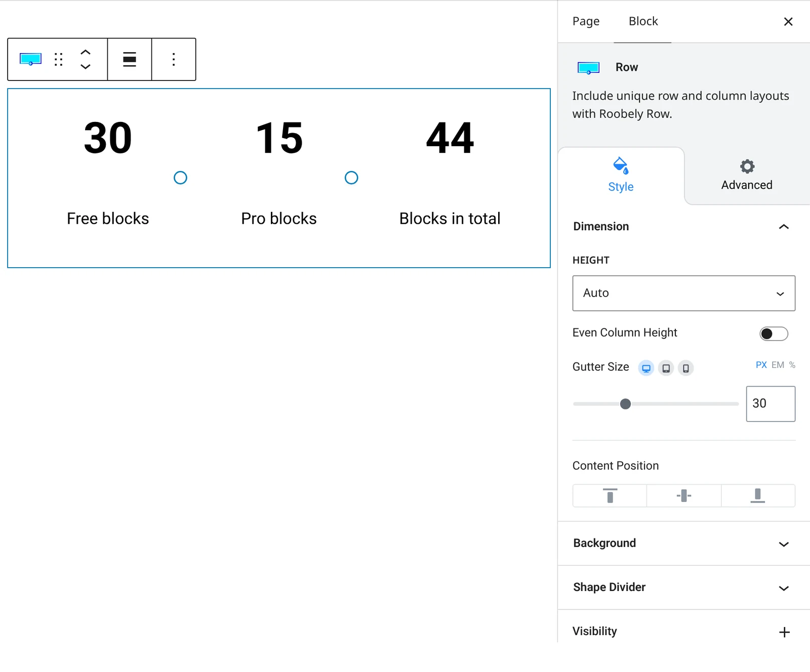
Task: Click the column resize handle after Free blocks
Action: coord(180,178)
